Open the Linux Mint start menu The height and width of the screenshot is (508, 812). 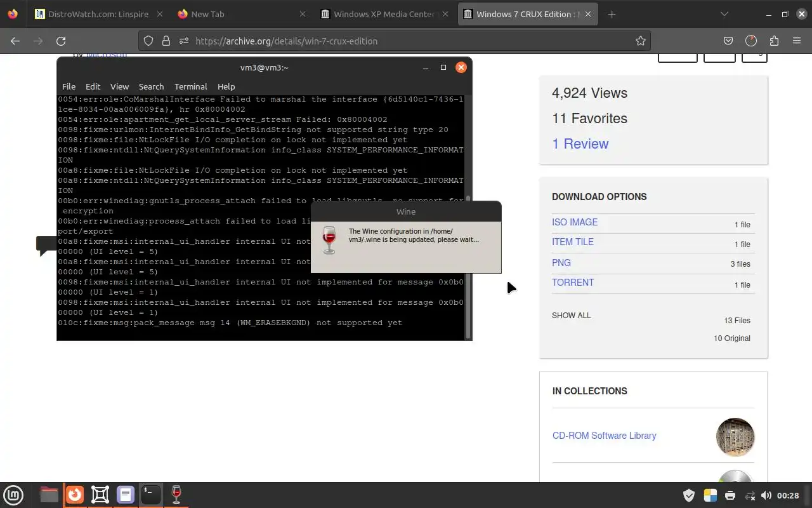(x=13, y=494)
